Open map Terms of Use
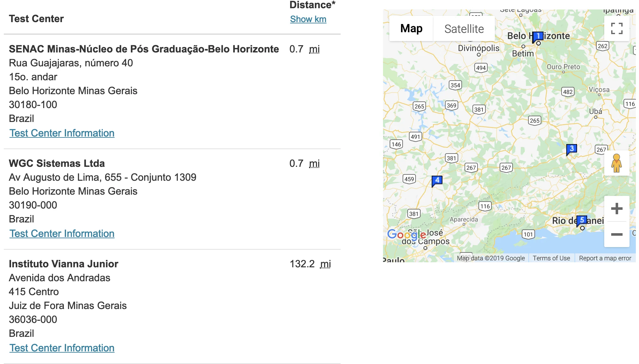 551,258
